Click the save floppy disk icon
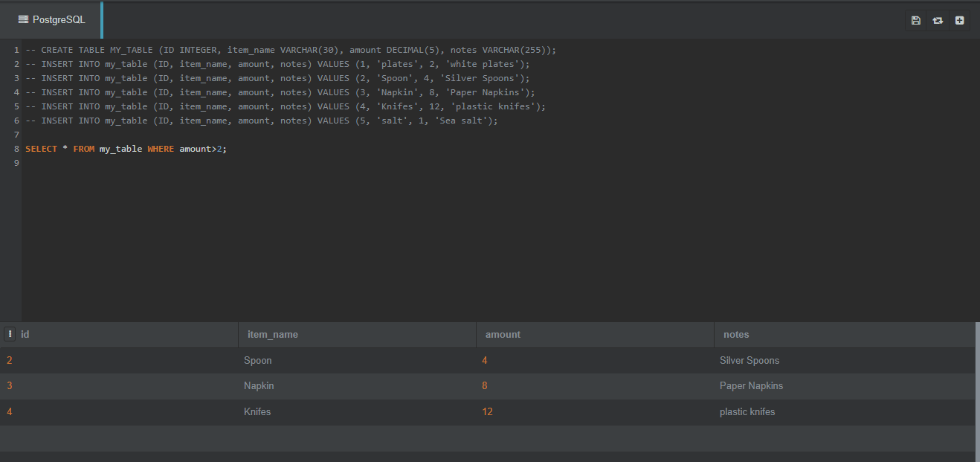 (916, 20)
